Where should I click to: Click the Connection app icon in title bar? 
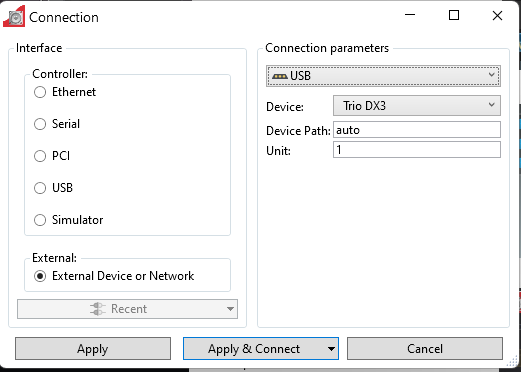coord(14,17)
